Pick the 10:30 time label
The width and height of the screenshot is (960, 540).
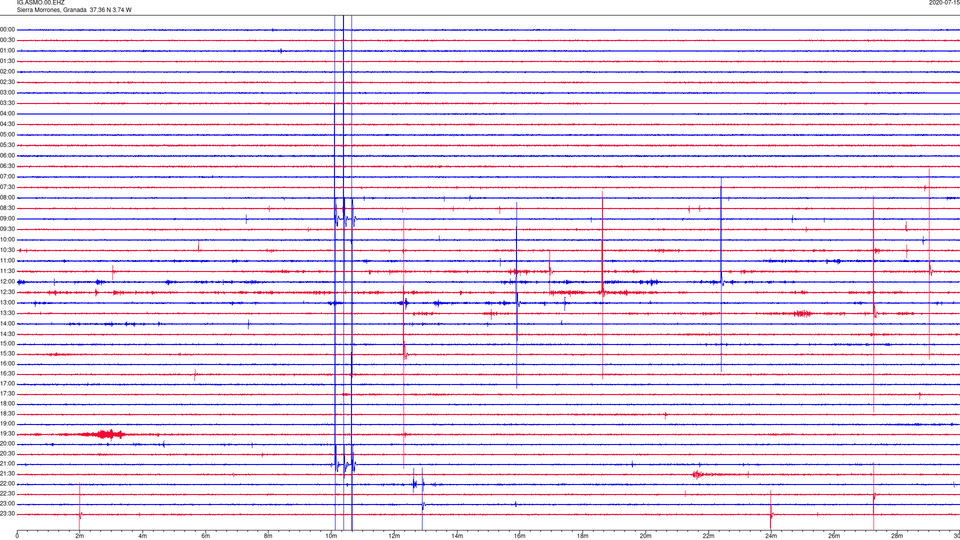(8, 250)
